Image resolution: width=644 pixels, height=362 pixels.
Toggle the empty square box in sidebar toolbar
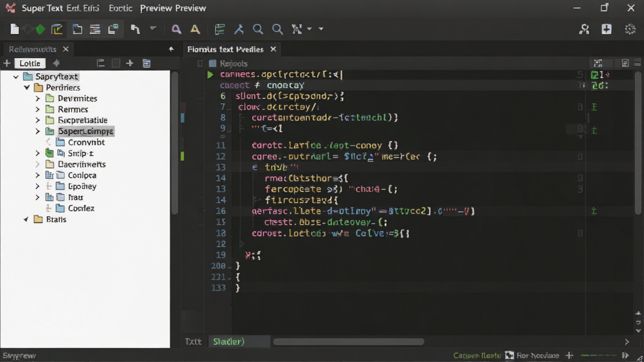coord(116,63)
